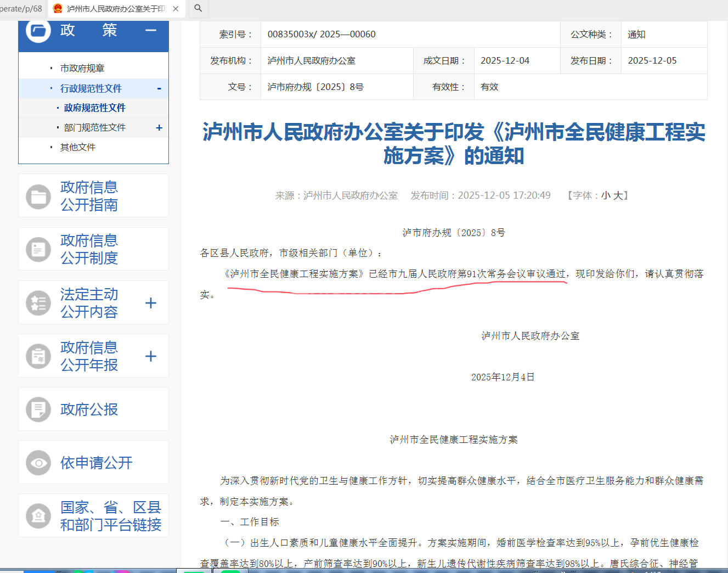This screenshot has height=573, width=728.
Task: Set font size to 小
Action: click(x=606, y=195)
